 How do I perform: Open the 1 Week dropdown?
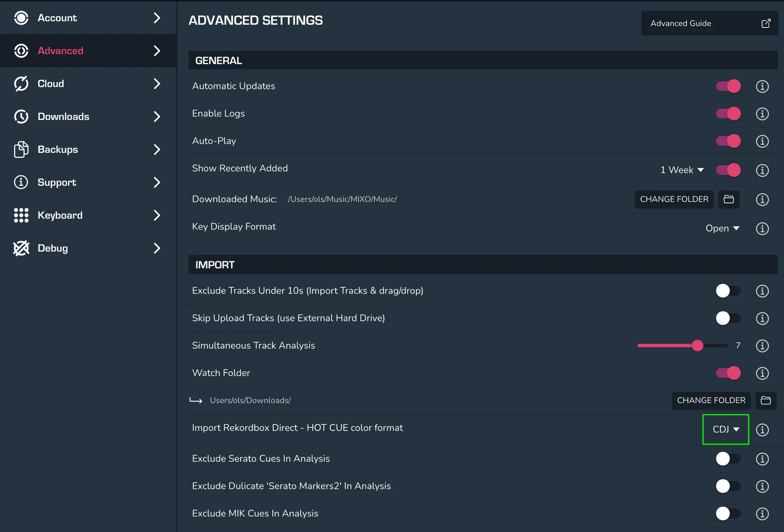pos(682,170)
